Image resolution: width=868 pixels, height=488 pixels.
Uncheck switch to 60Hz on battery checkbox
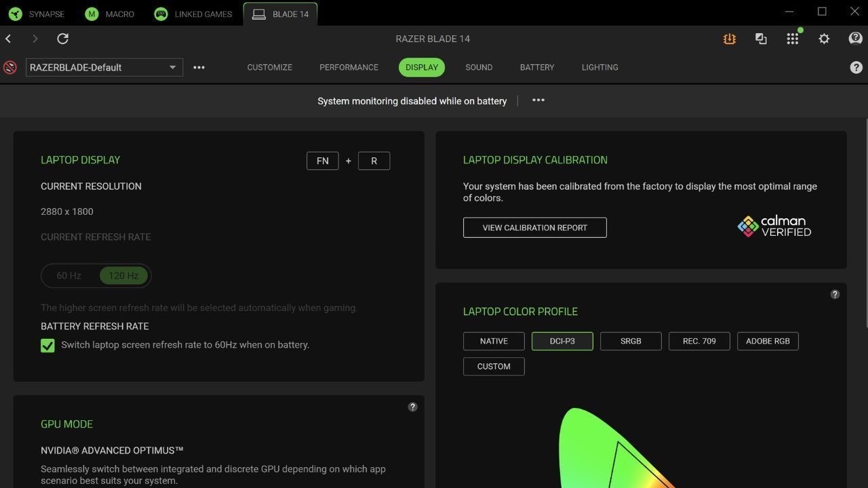pyautogui.click(x=47, y=346)
